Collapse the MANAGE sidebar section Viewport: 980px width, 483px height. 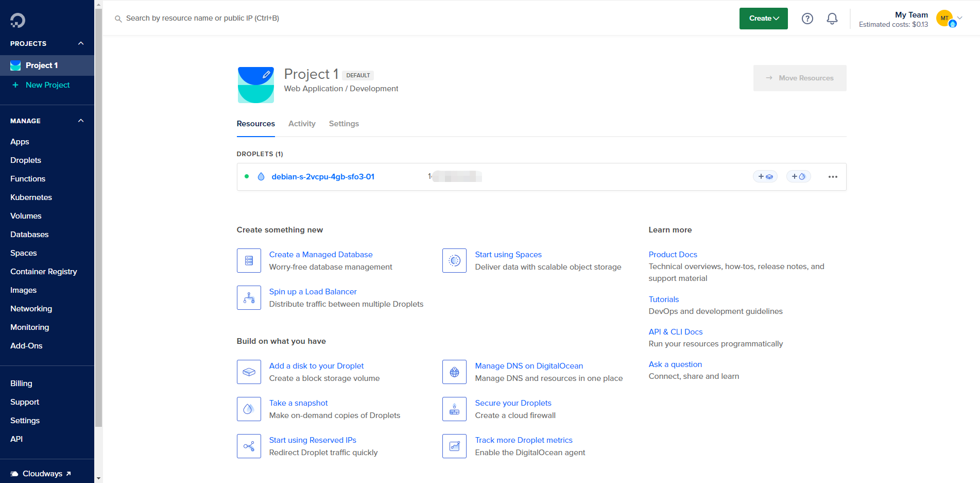coord(81,121)
